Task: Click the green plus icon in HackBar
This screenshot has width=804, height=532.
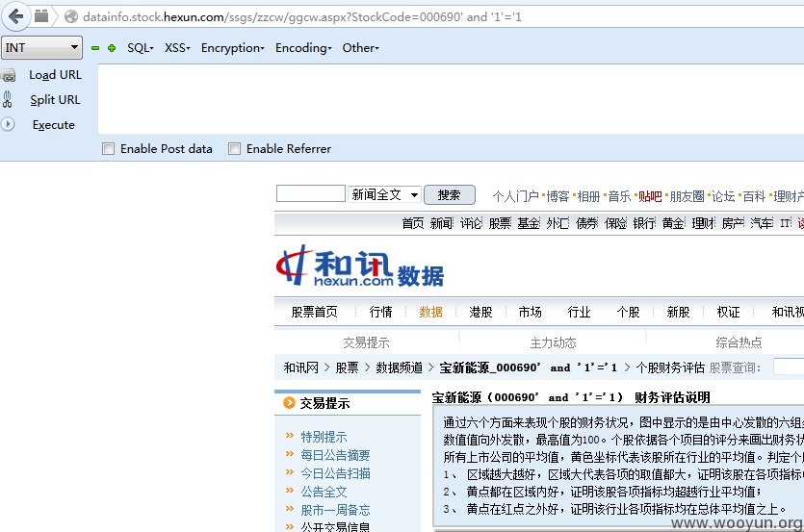Action: [112, 48]
